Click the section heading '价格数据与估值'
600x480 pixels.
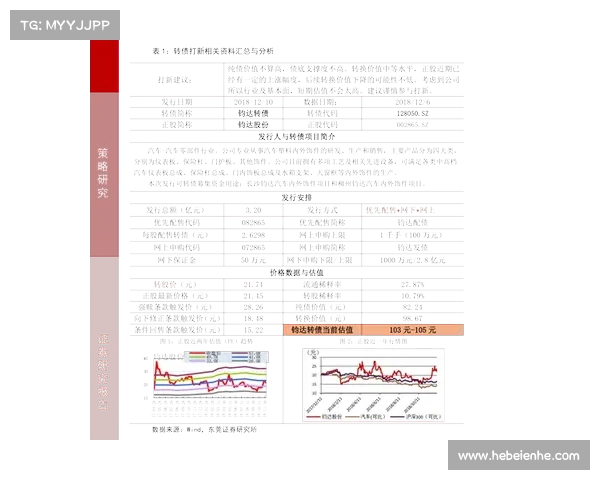click(297, 273)
